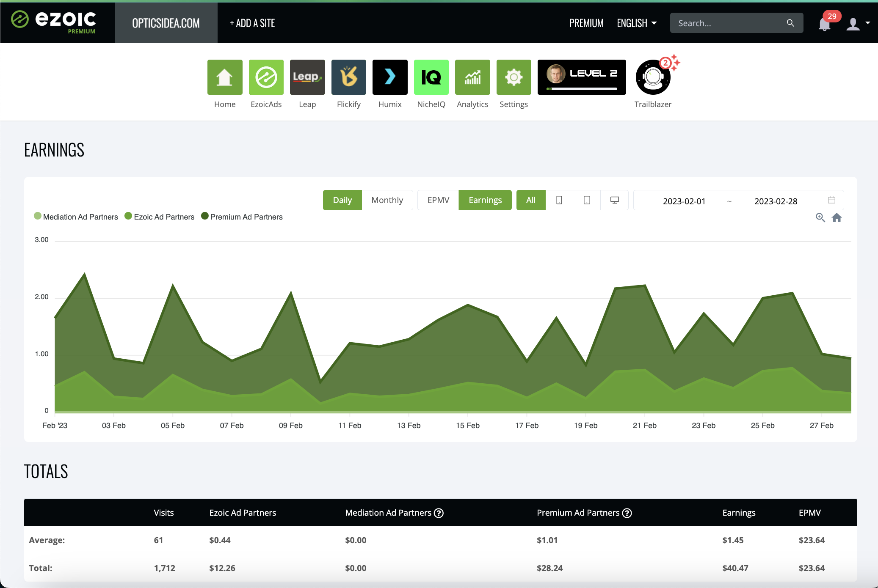Image resolution: width=878 pixels, height=588 pixels.
Task: Expand the account menu arrow
Action: (868, 23)
